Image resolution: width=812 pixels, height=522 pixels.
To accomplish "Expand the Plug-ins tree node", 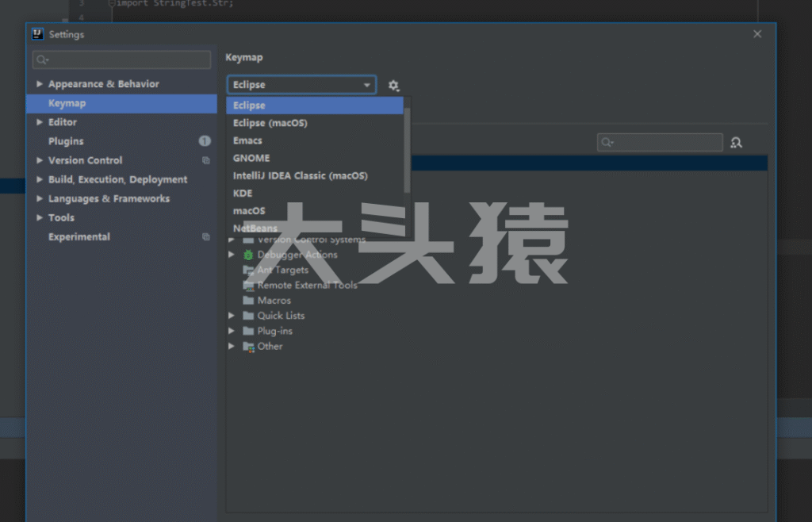I will pyautogui.click(x=232, y=331).
